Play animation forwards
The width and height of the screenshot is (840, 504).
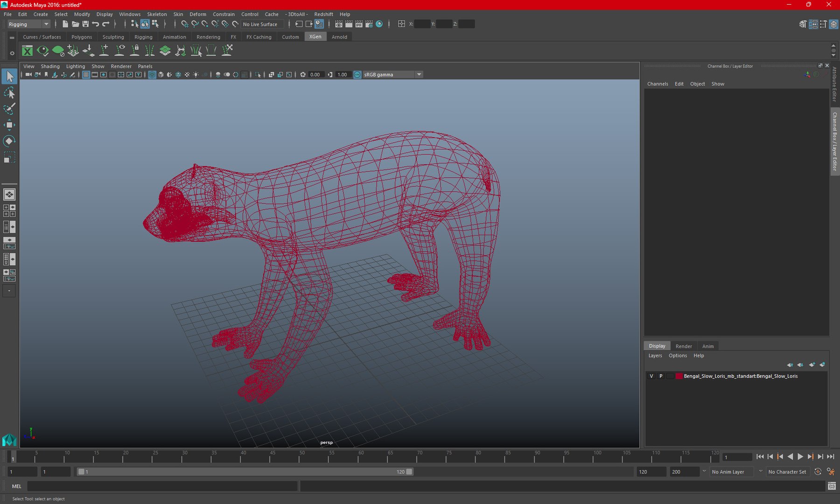tap(800, 457)
